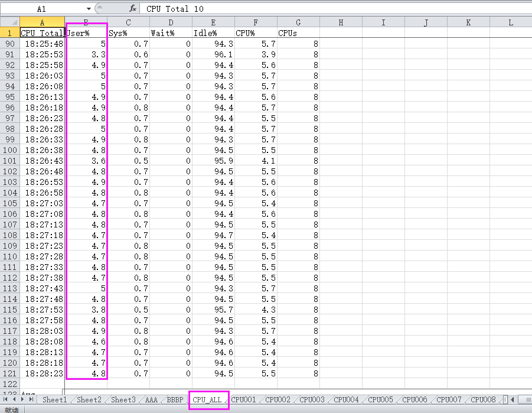Switch to the Sheet1 tab
This screenshot has width=532, height=413.
coord(54,400)
